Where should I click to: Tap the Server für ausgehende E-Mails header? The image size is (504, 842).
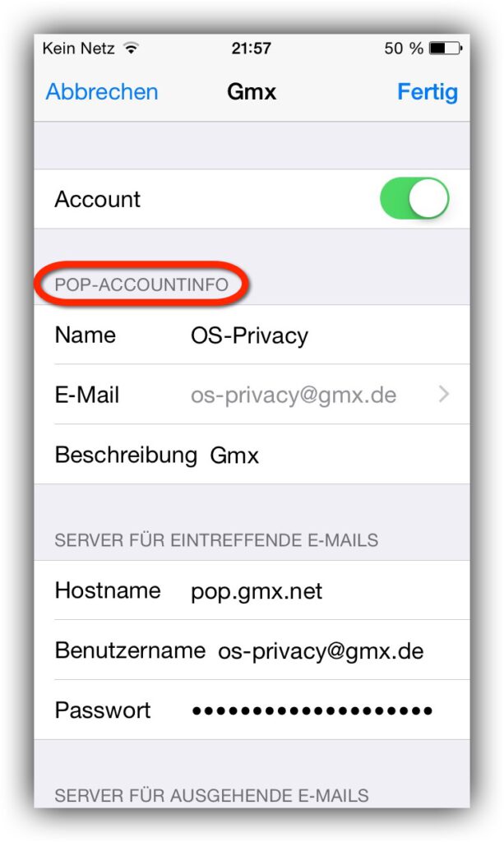(211, 795)
